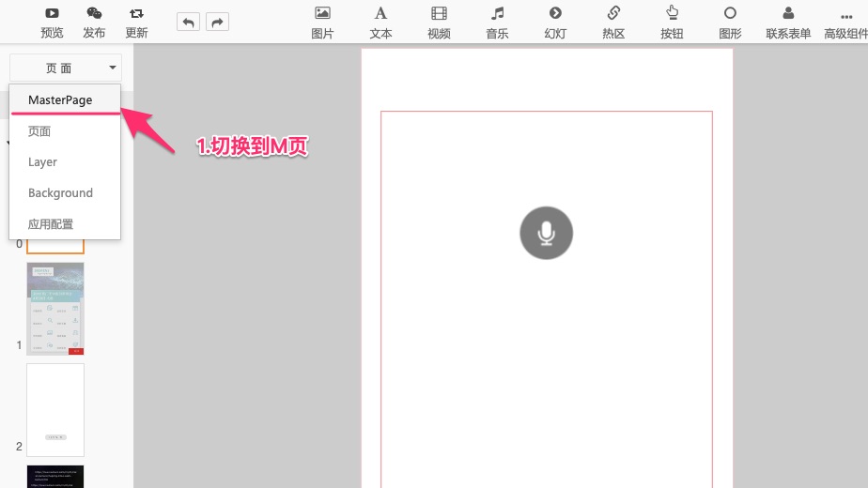The width and height of the screenshot is (868, 488).
Task: Click the microphone icon on canvas
Action: click(x=546, y=233)
